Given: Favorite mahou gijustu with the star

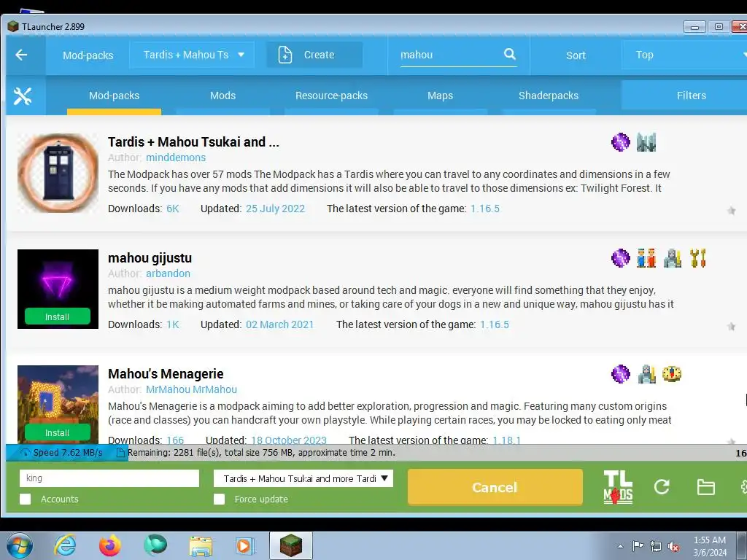Looking at the screenshot, I should (731, 326).
